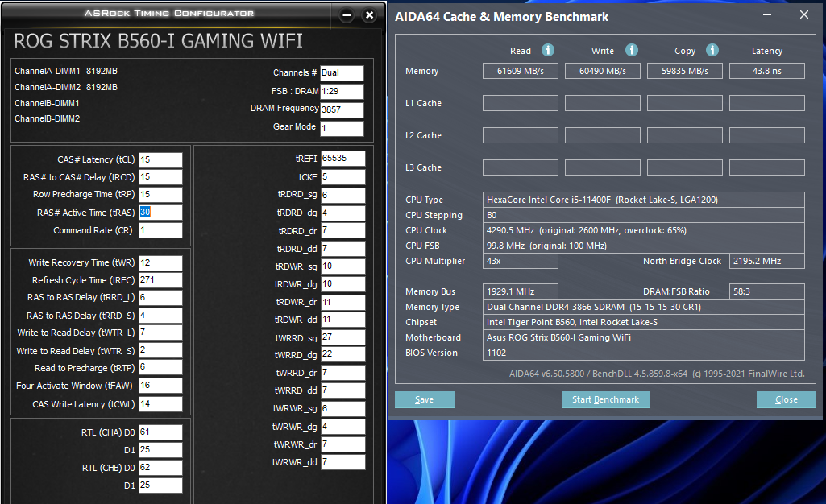Click the CPU Multiplier value 43x
Viewport: 826px width, 504px height.
[521, 261]
